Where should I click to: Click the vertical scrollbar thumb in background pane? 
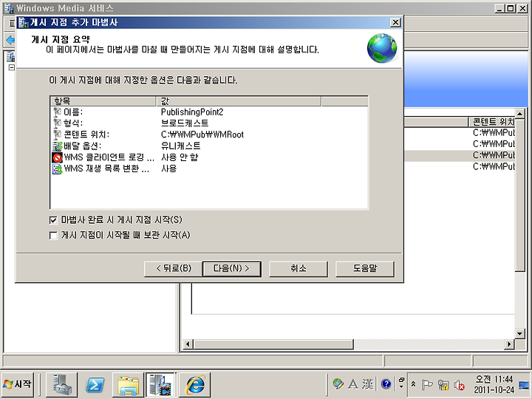pyautogui.click(x=519, y=194)
